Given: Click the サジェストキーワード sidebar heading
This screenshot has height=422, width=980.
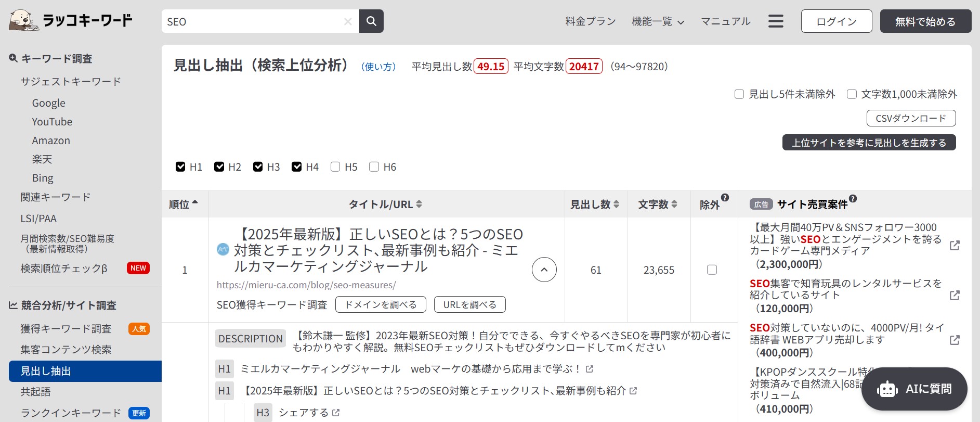Looking at the screenshot, I should pos(71,82).
